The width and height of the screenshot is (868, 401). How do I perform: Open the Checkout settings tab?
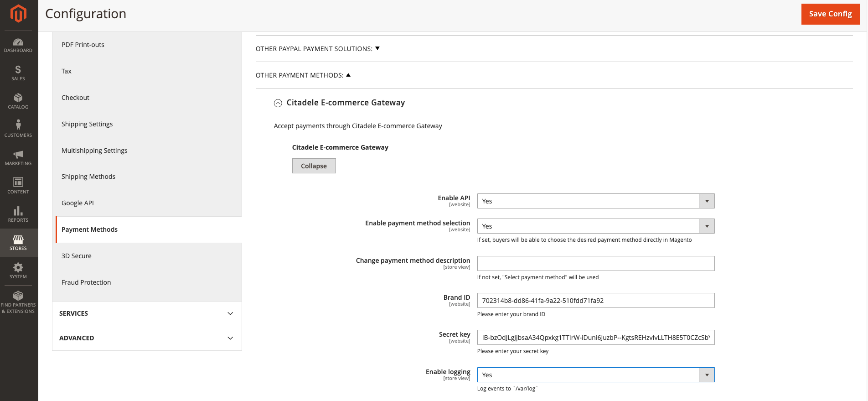coord(147,98)
